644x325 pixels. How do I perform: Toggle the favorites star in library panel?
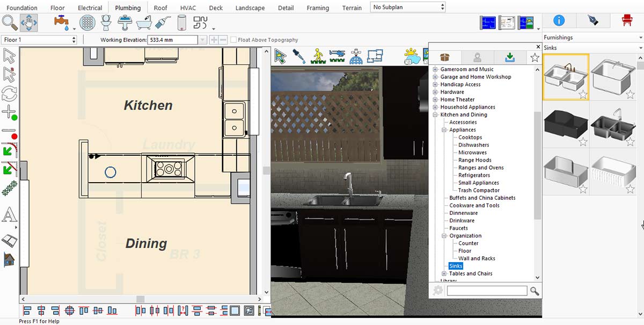[535, 58]
